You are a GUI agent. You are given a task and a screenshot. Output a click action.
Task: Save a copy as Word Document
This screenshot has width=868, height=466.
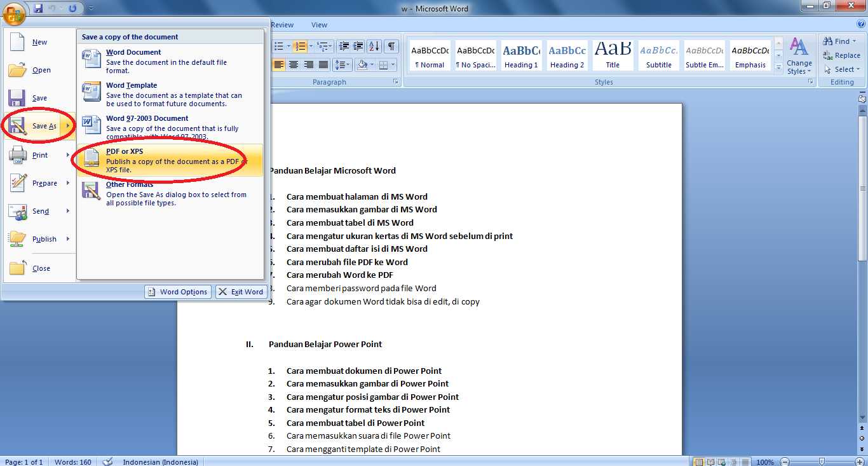[x=170, y=62]
